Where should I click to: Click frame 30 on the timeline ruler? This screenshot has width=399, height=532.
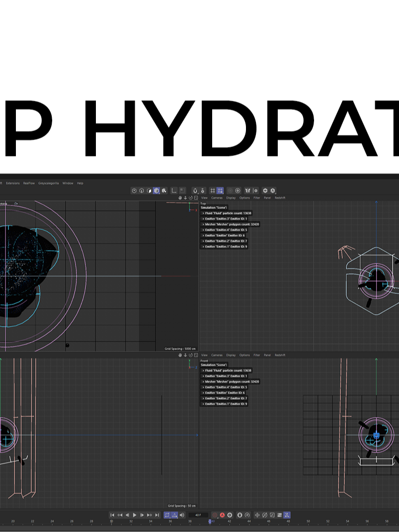(x=111, y=521)
